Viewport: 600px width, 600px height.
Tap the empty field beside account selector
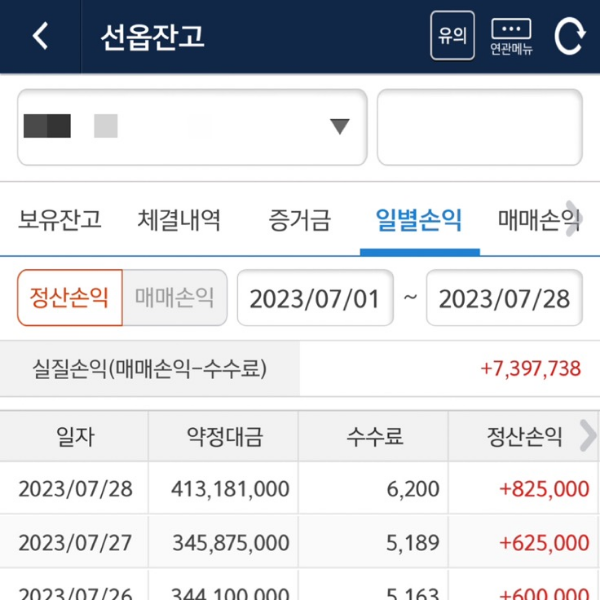coord(479,127)
